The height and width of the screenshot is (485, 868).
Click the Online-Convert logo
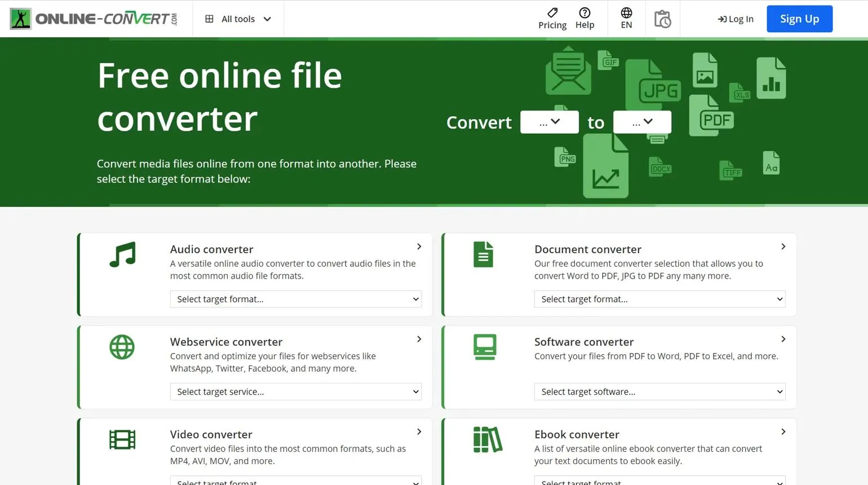coord(94,19)
